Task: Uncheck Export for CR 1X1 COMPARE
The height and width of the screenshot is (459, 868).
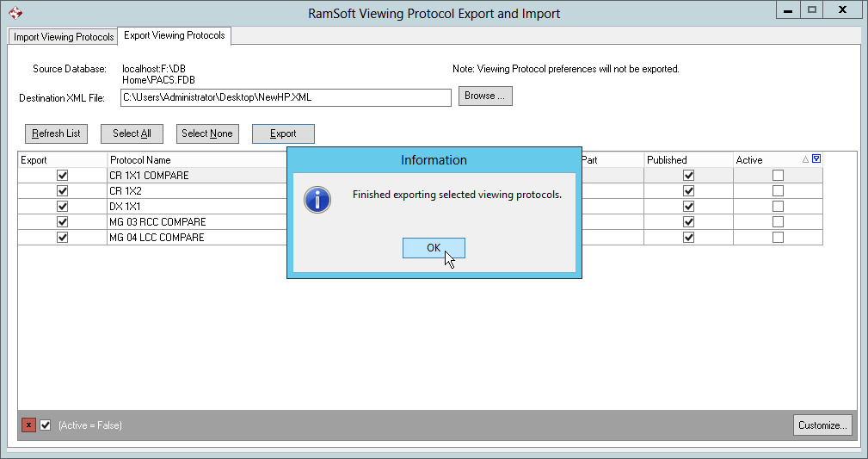Action: pyautogui.click(x=62, y=176)
